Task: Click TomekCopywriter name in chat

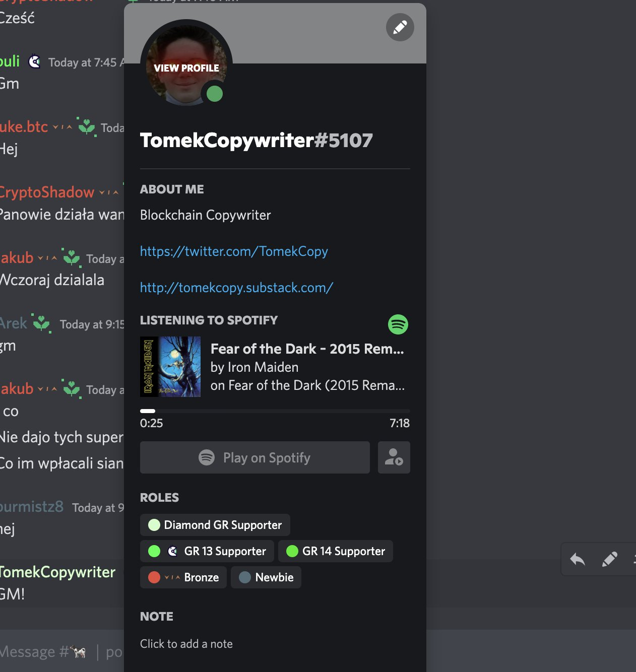Action: click(x=57, y=572)
